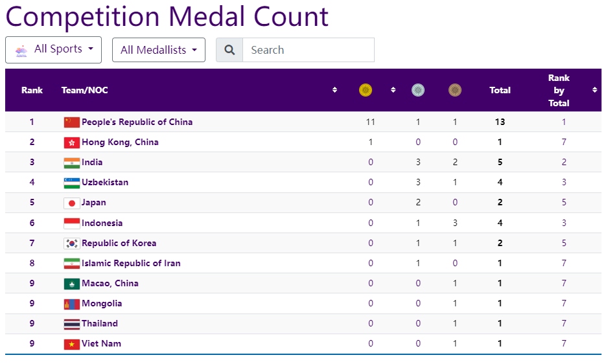Click the Republic of Korea flag icon
Viewport: 608px width, 364px height.
pyautogui.click(x=72, y=244)
